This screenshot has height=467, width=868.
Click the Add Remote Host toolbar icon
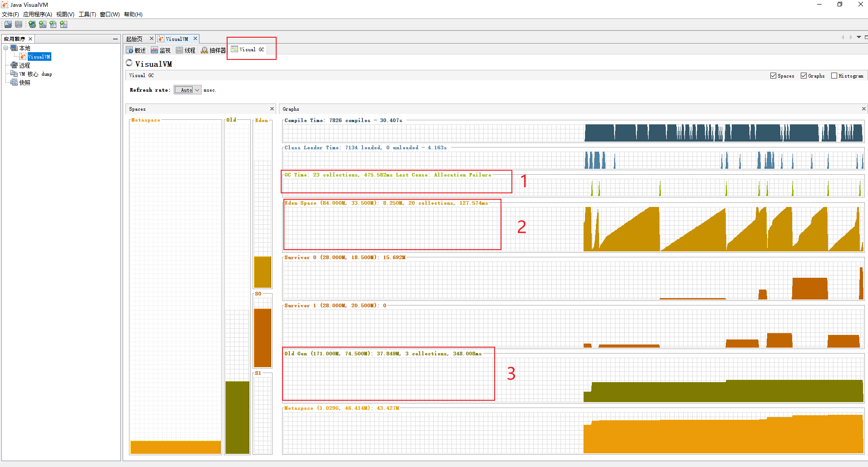point(32,25)
